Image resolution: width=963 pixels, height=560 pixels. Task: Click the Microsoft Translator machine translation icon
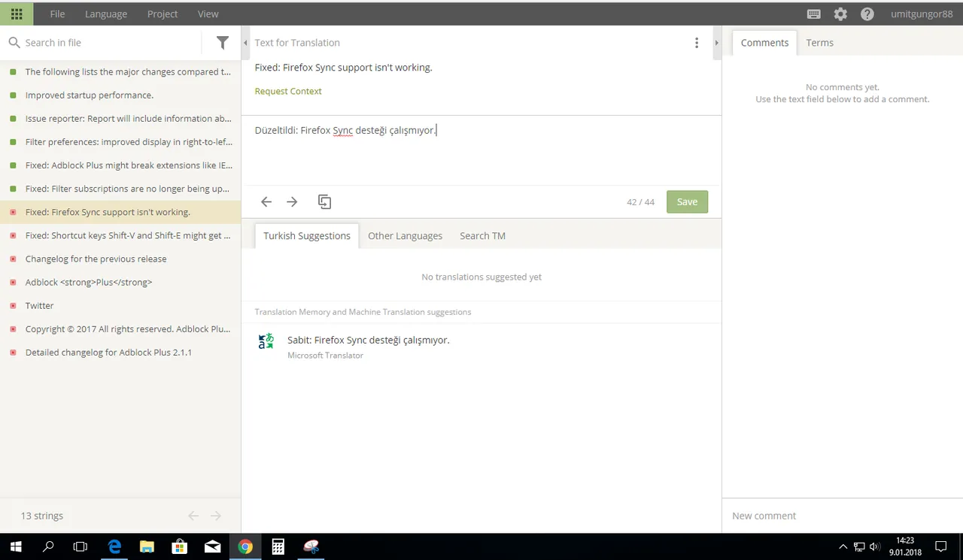(266, 341)
